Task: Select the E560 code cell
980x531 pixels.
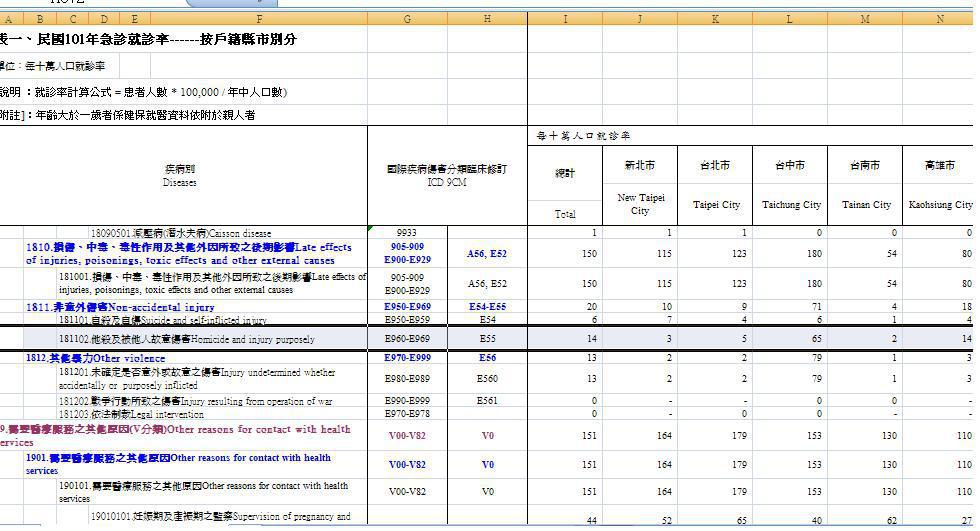Action: tap(488, 379)
